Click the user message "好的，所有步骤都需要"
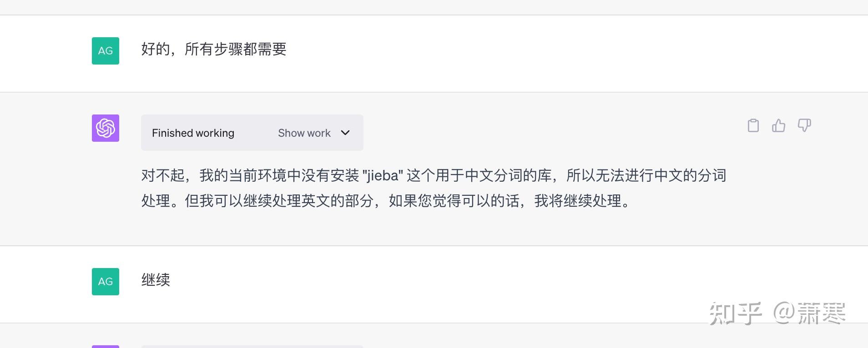Screen dimensions: 868x348 pyautogui.click(x=214, y=49)
